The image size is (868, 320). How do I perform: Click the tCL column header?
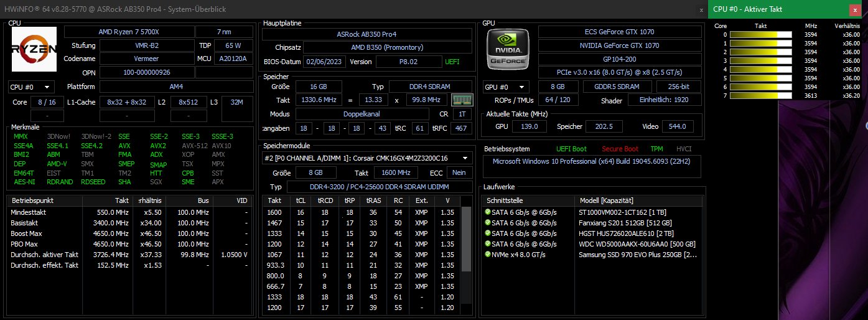[x=301, y=200]
